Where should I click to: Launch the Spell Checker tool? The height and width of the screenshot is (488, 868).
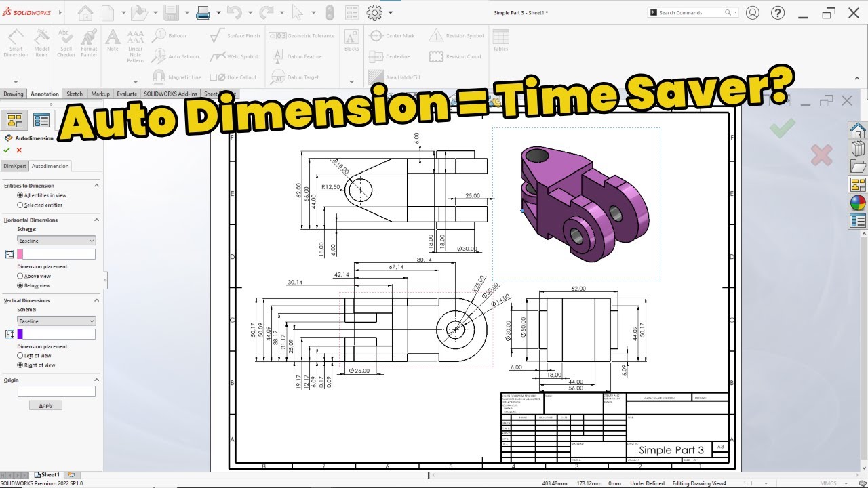point(66,43)
